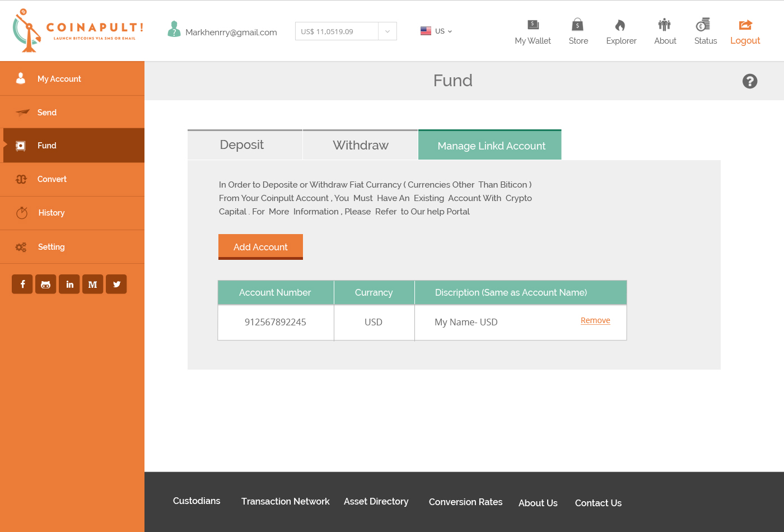
Task: Click the Convert exchange icon
Action: [x=21, y=179]
